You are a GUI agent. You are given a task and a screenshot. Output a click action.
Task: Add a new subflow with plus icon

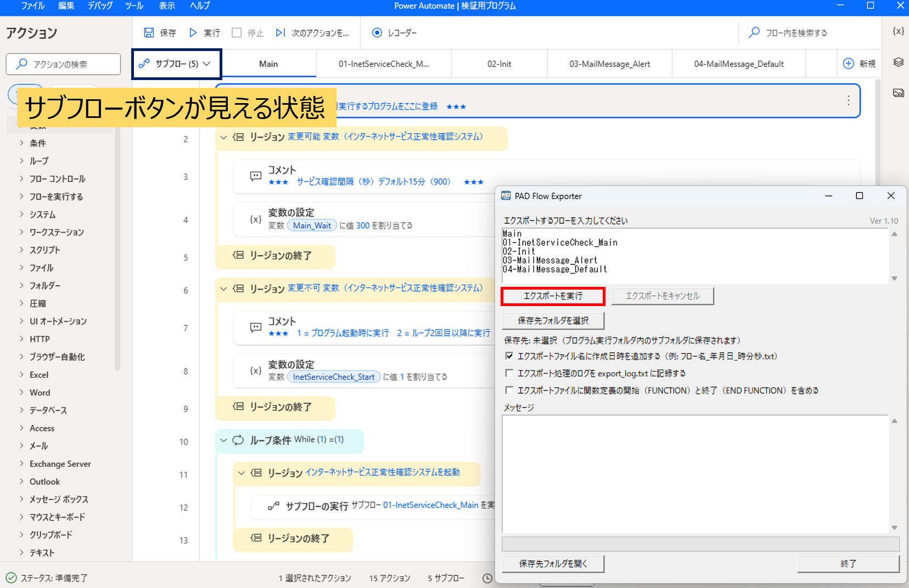click(x=848, y=64)
